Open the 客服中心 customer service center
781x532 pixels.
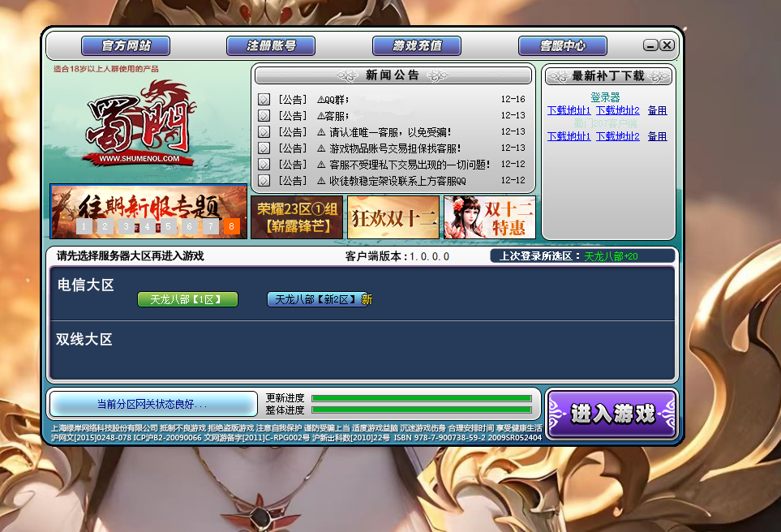(562, 45)
